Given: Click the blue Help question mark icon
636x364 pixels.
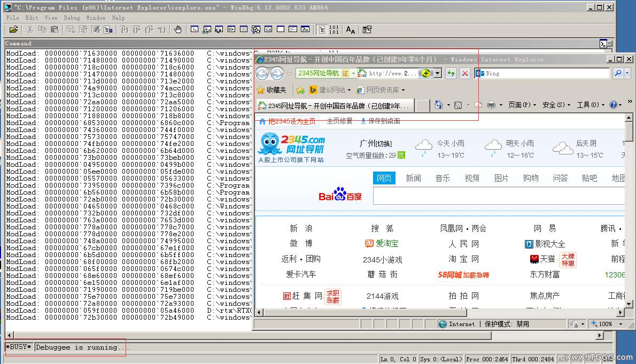Looking at the screenshot, I should click(x=614, y=105).
